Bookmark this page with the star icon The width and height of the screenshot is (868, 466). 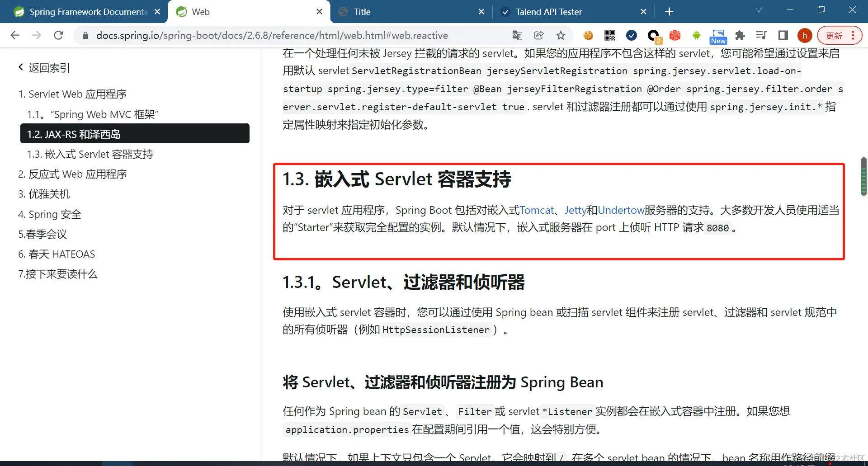pos(561,35)
